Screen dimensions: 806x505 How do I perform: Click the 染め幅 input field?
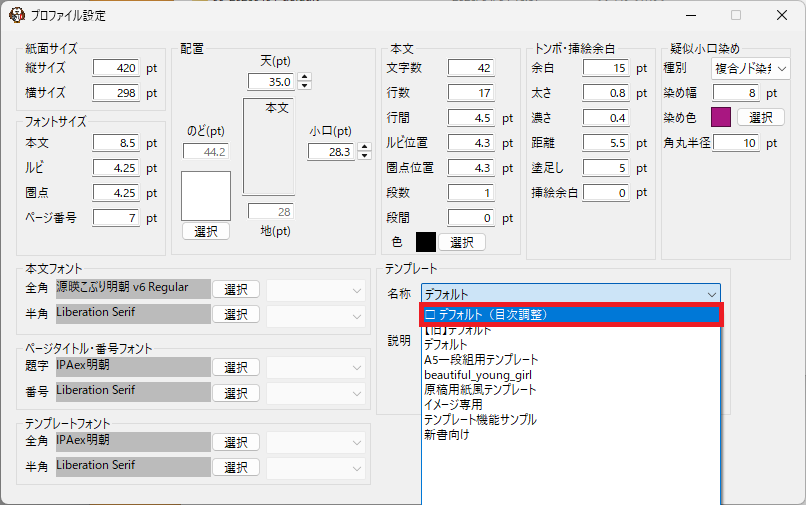pyautogui.click(x=736, y=93)
